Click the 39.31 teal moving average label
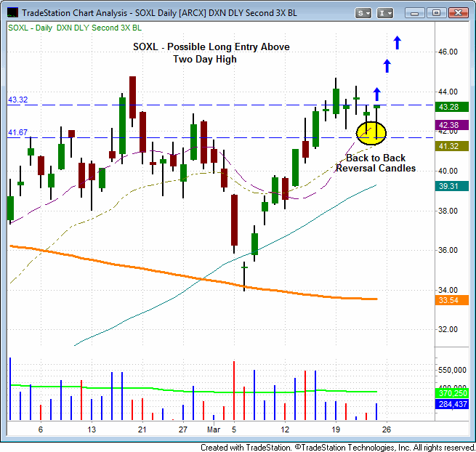 [453, 186]
